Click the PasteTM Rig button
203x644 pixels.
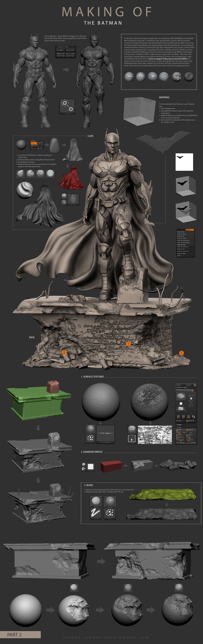70,56
